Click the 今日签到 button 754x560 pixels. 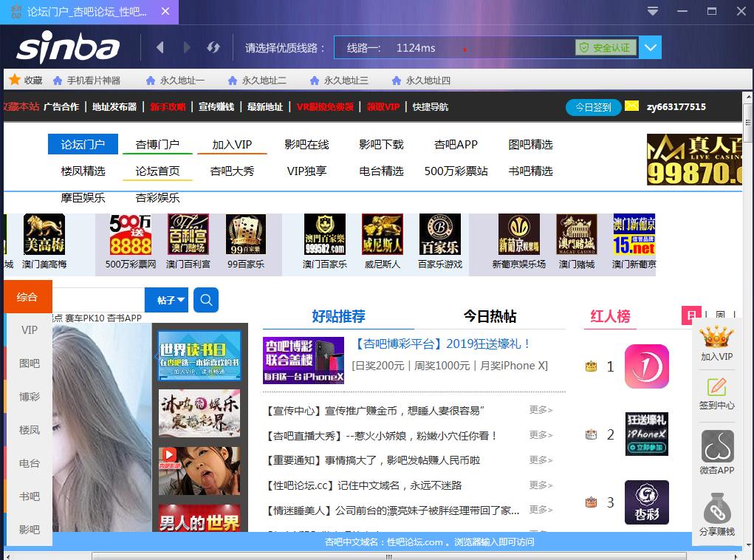click(x=594, y=107)
